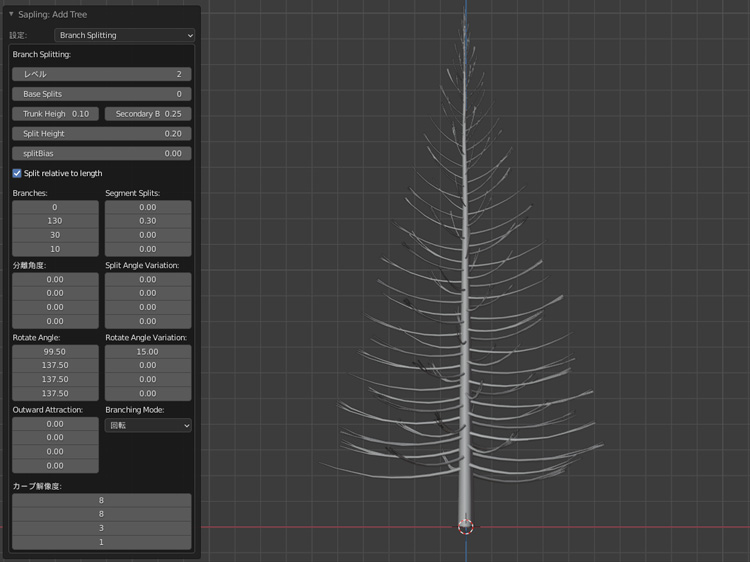
Task: Click the Split Height 0.20 slider
Action: click(101, 134)
